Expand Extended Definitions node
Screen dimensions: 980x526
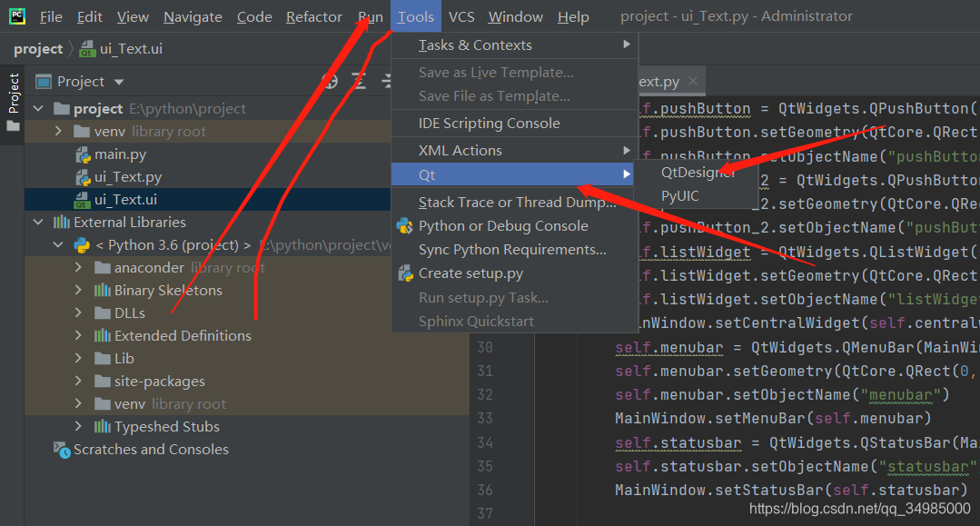point(78,335)
